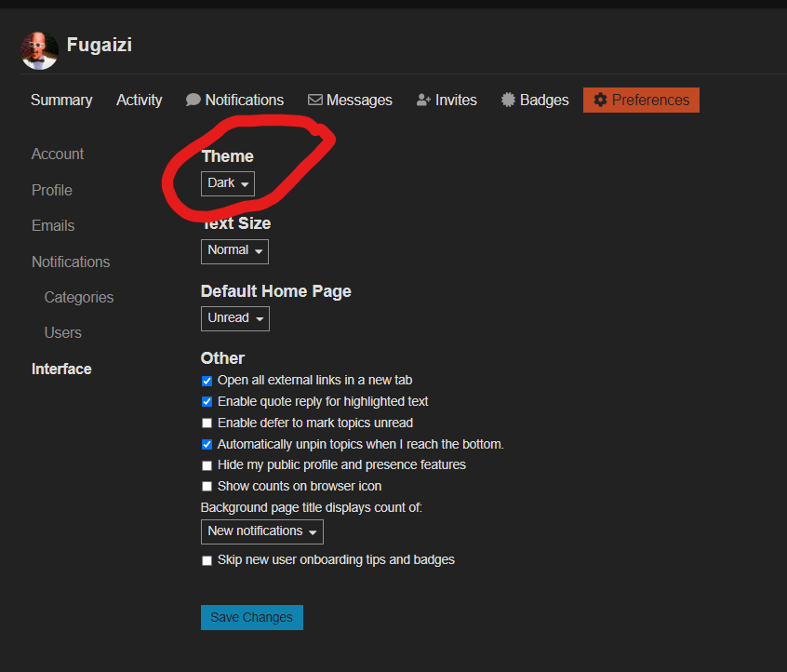Open Users under Notifications sidebar
Viewport: 787px width, 672px height.
point(62,332)
